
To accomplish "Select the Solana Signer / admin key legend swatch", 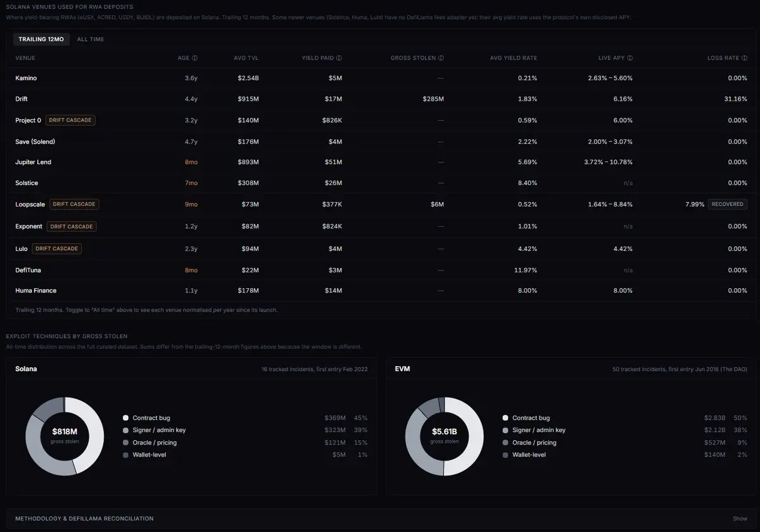I will coord(125,430).
